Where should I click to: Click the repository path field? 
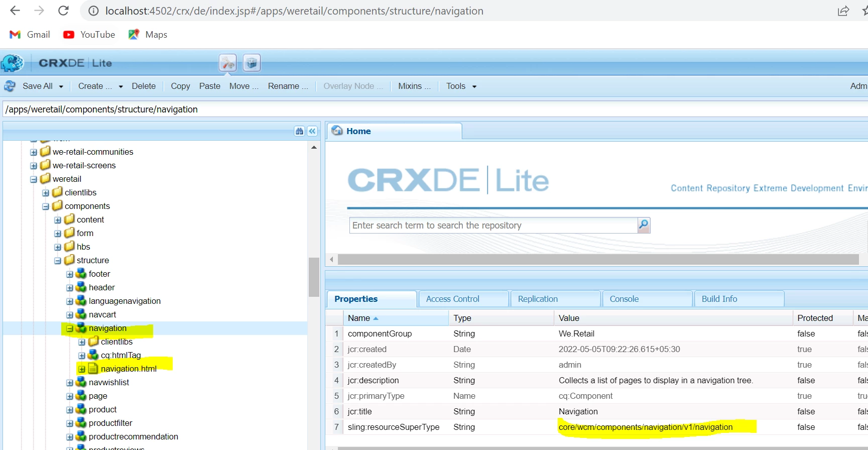435,109
